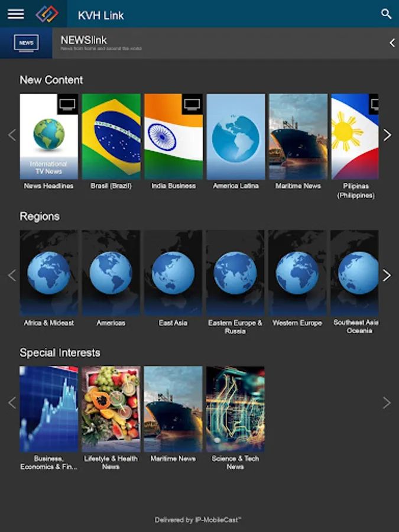Select Western Europe region globe
399x532 pixels.
tap(297, 273)
